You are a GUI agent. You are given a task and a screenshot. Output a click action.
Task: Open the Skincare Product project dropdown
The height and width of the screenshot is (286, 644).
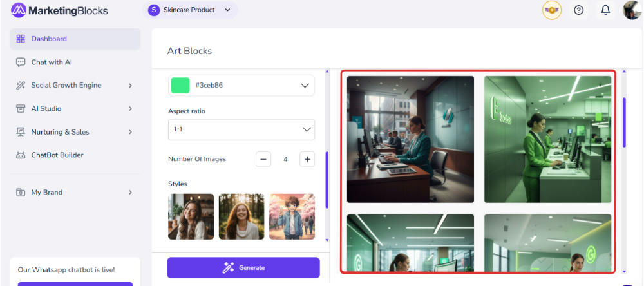190,10
